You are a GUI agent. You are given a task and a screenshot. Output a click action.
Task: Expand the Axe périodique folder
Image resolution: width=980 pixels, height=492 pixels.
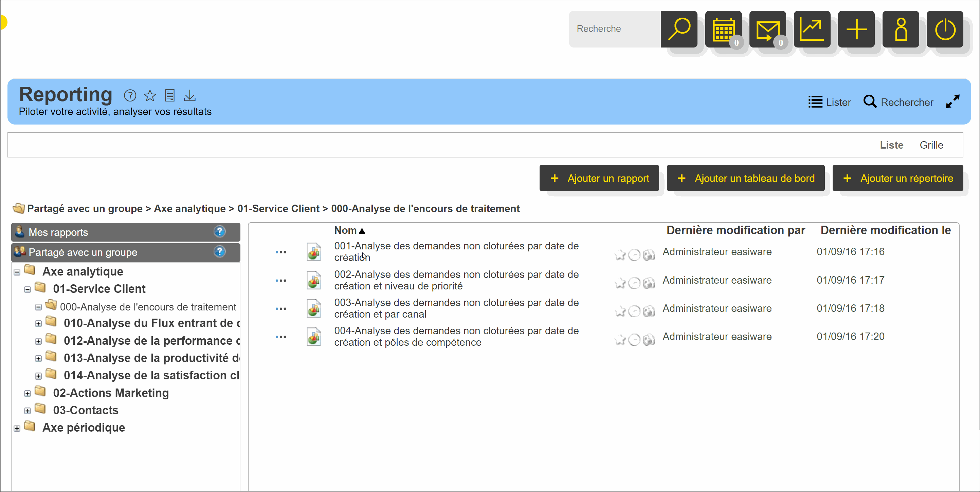click(17, 429)
